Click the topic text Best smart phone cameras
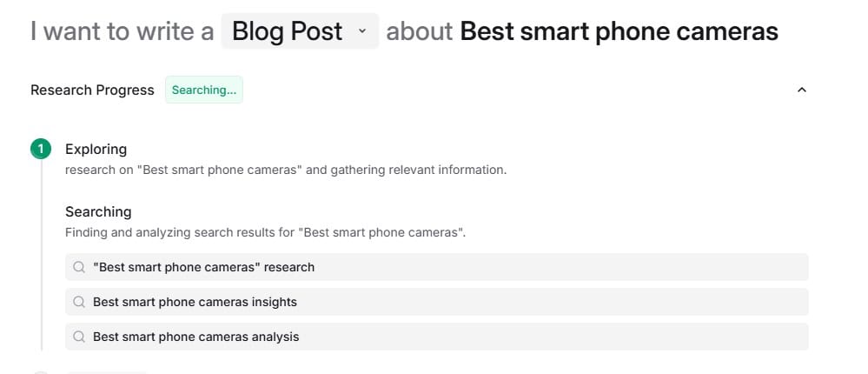Screen dimensions: 868x374 point(619,32)
